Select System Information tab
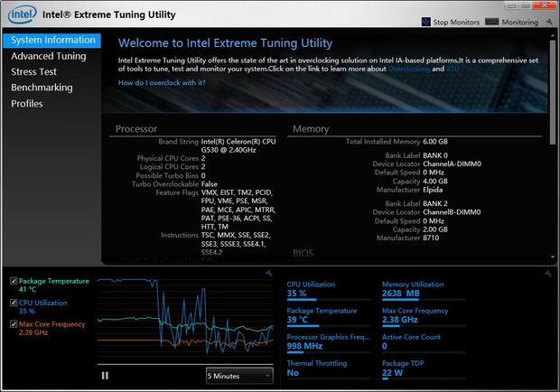This screenshot has height=392, width=560. tap(52, 41)
